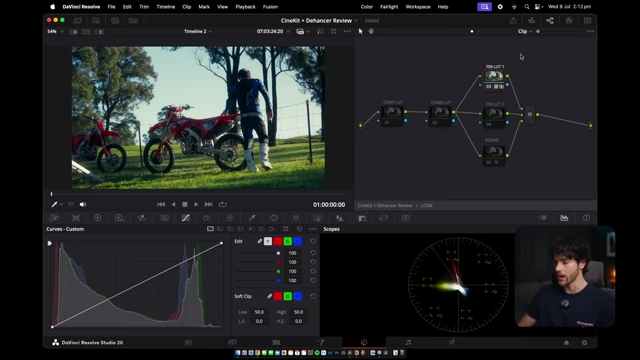Screen dimensions: 640x360
Task: Open the Fusion menu
Action: click(x=270, y=7)
